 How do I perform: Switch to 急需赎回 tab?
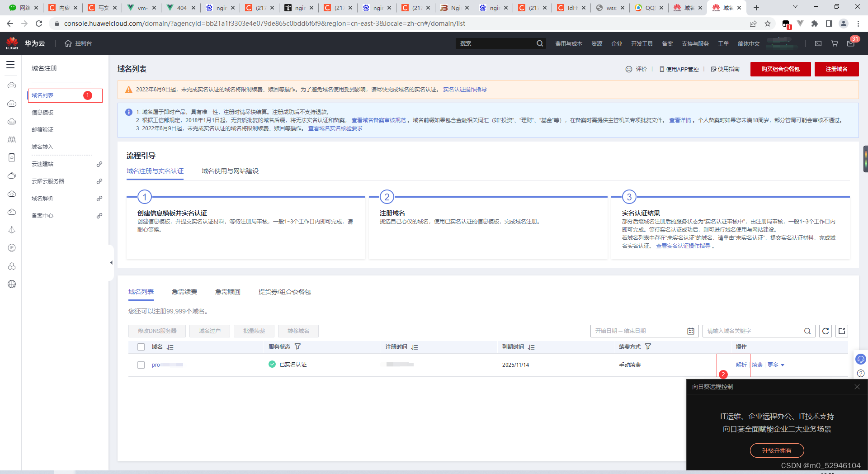pyautogui.click(x=228, y=292)
